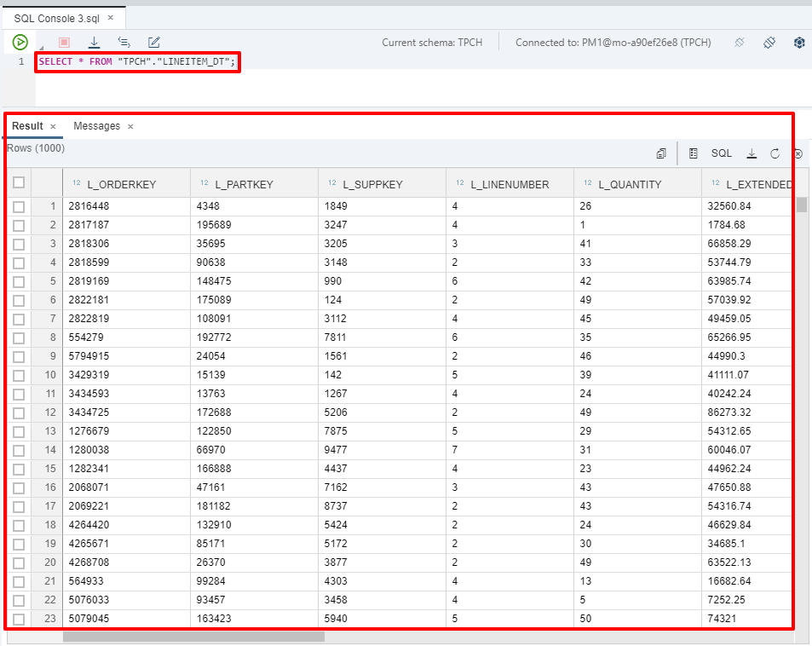The height and width of the screenshot is (646, 812).
Task: Click the horizontal scrollbar of the result table
Action: [193, 636]
